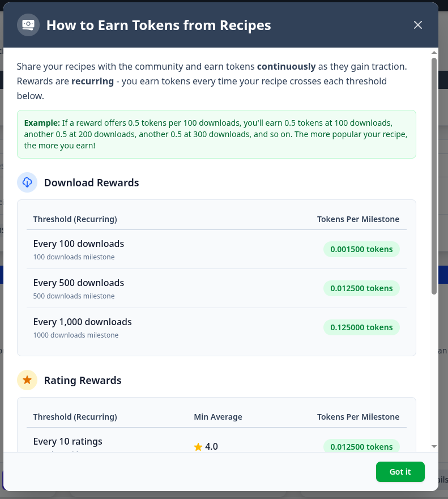
Task: Click scrollbar up arrow in the dialog
Action: (434, 54)
